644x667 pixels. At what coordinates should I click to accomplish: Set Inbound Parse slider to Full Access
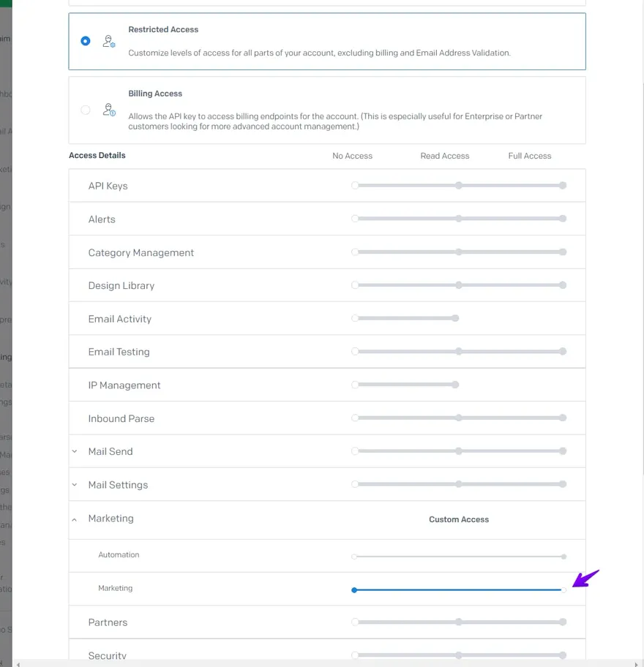pyautogui.click(x=563, y=418)
